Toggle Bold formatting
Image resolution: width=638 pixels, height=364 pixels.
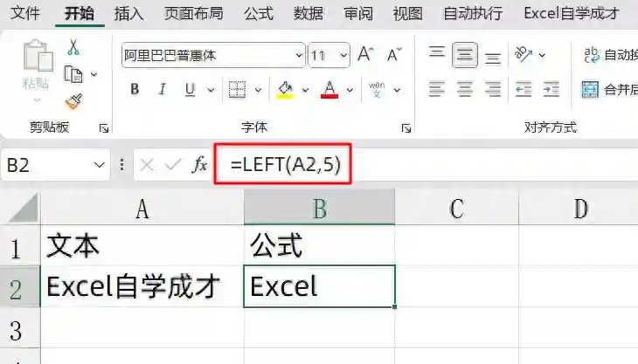[x=135, y=89]
